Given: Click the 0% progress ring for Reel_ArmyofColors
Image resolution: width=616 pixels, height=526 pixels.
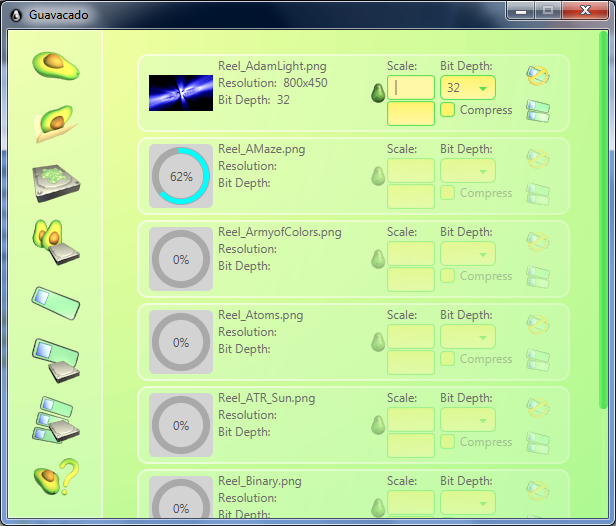Looking at the screenshot, I should [x=181, y=259].
